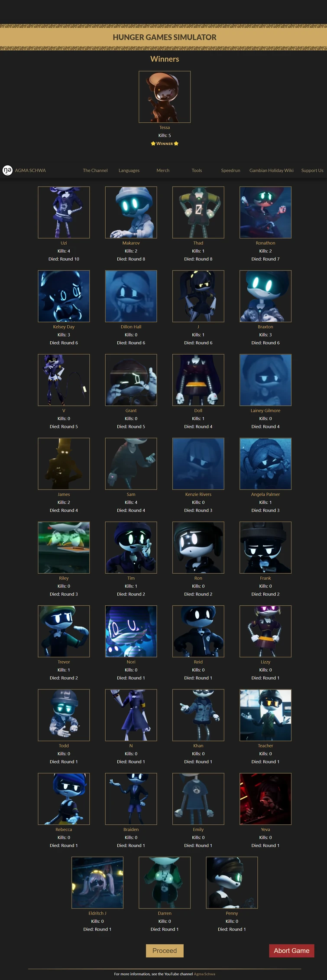Open The Channel menu item
The width and height of the screenshot is (327, 980).
click(95, 170)
